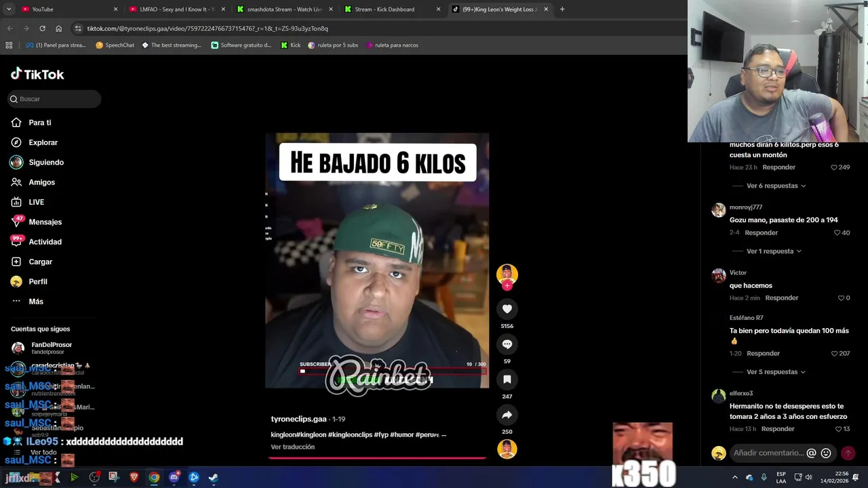Open Steam from the taskbar
This screenshot has height=488, width=868.
(x=213, y=477)
